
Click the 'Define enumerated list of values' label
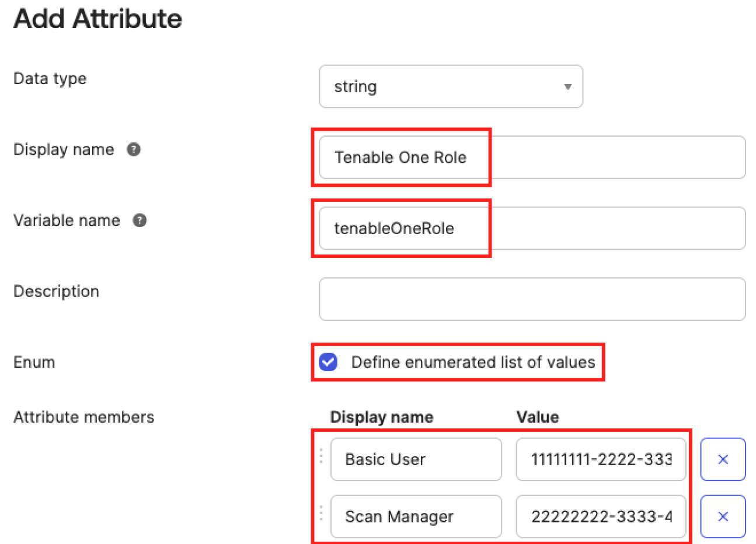(473, 362)
